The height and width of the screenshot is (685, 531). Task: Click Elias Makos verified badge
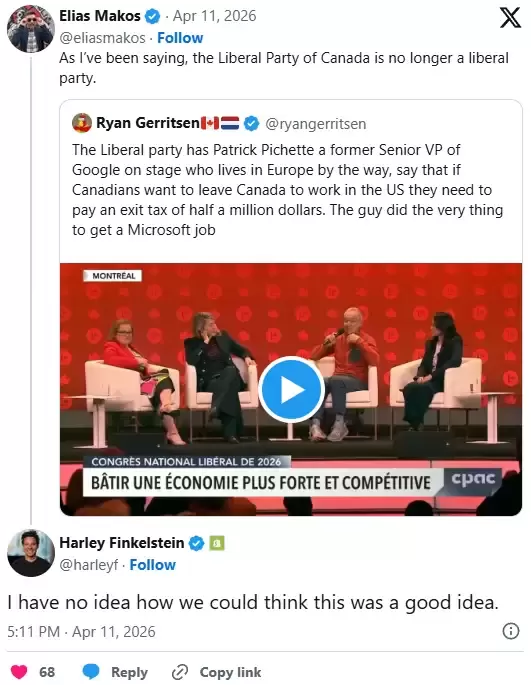click(153, 17)
